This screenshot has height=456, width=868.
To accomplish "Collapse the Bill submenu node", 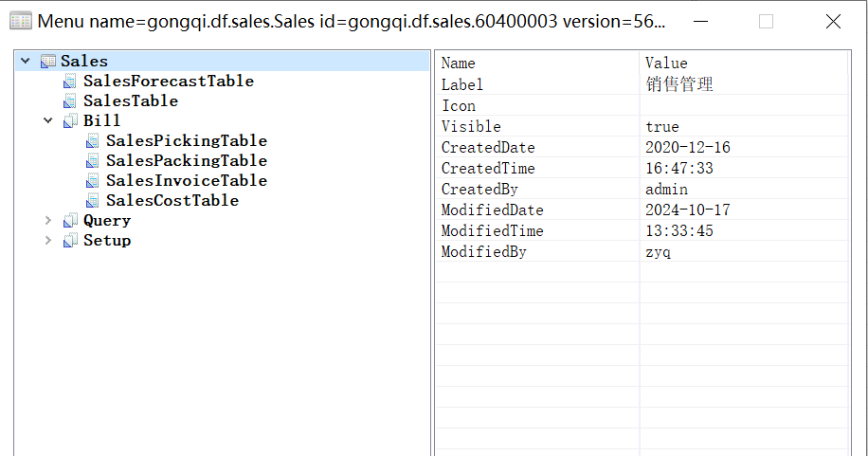I will (x=48, y=120).
